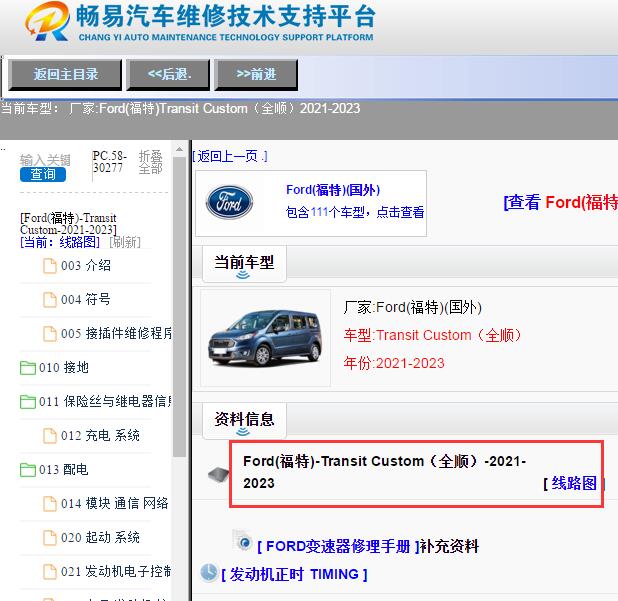Select tree item 014 模块 通信 网络
618x601 pixels.
115,504
